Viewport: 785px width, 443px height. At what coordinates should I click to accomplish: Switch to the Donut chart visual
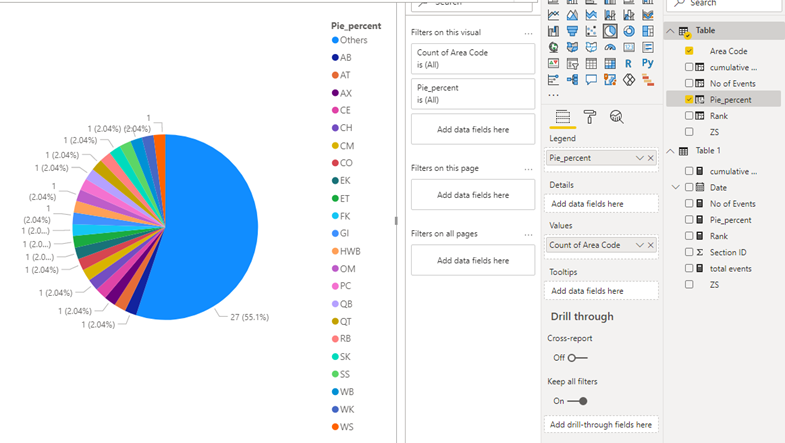629,31
